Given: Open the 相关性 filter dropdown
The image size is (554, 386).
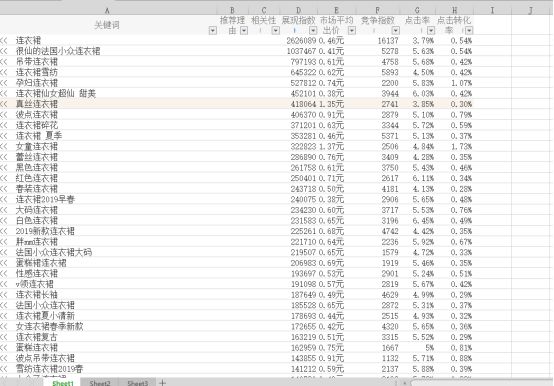Looking at the screenshot, I should 276,31.
